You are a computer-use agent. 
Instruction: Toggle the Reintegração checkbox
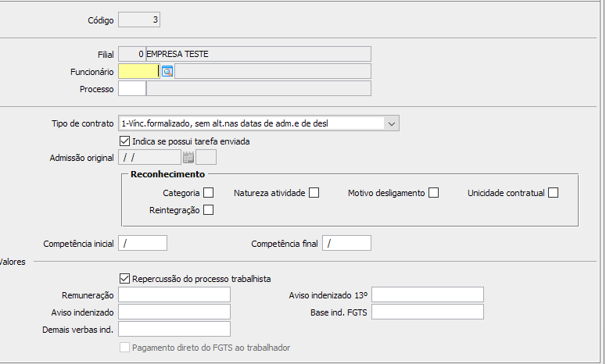click(209, 210)
